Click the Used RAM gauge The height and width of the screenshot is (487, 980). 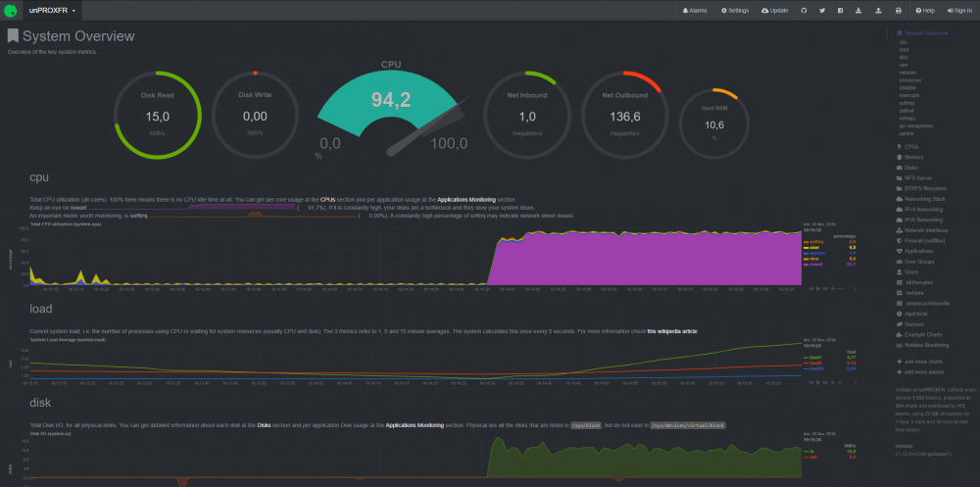[713, 123]
